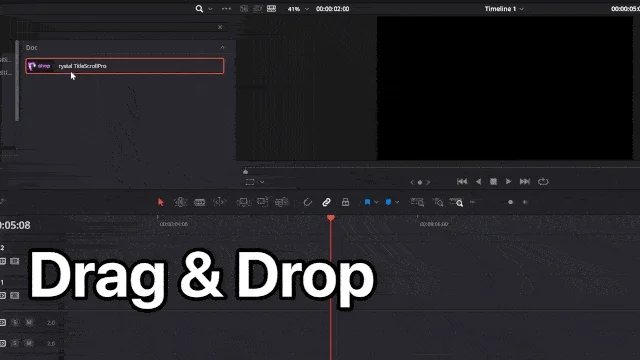Collapse the Doc category chevron
The height and width of the screenshot is (360, 640).
click(x=222, y=47)
